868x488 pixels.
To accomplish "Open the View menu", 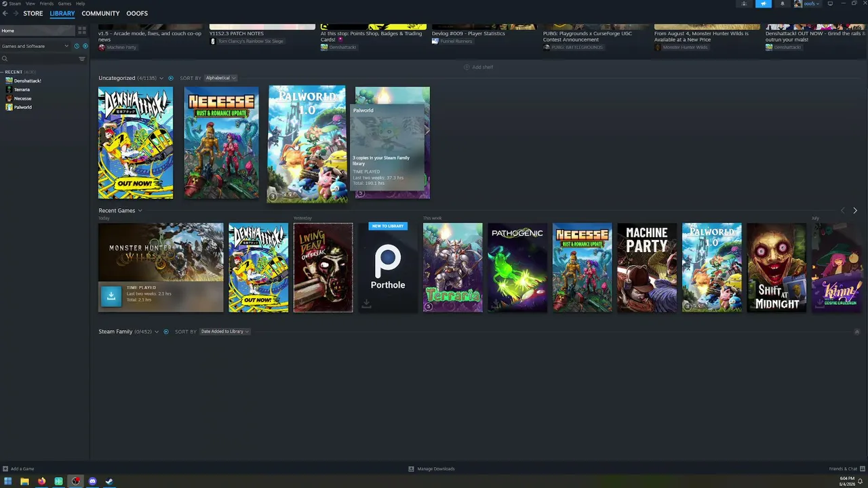I will tap(31, 3).
